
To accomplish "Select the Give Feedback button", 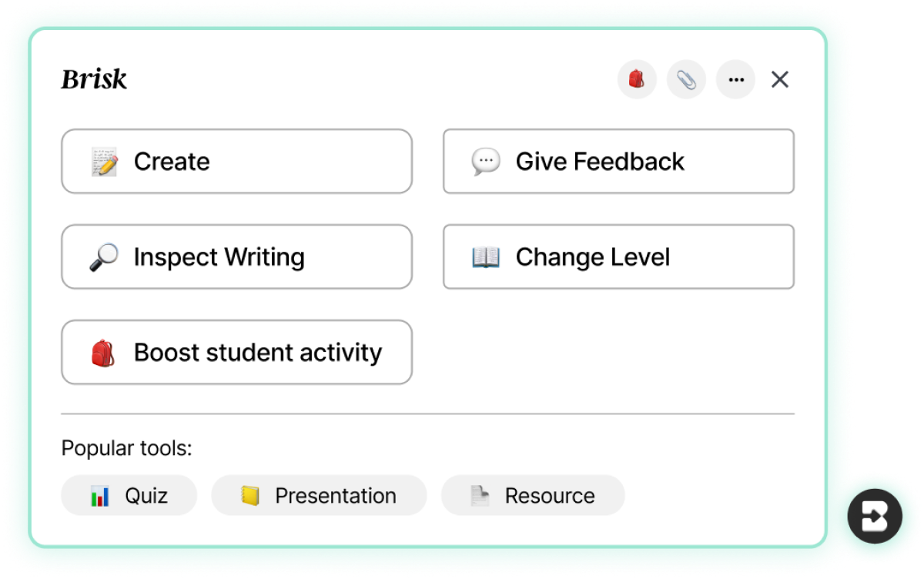I will 618,162.
